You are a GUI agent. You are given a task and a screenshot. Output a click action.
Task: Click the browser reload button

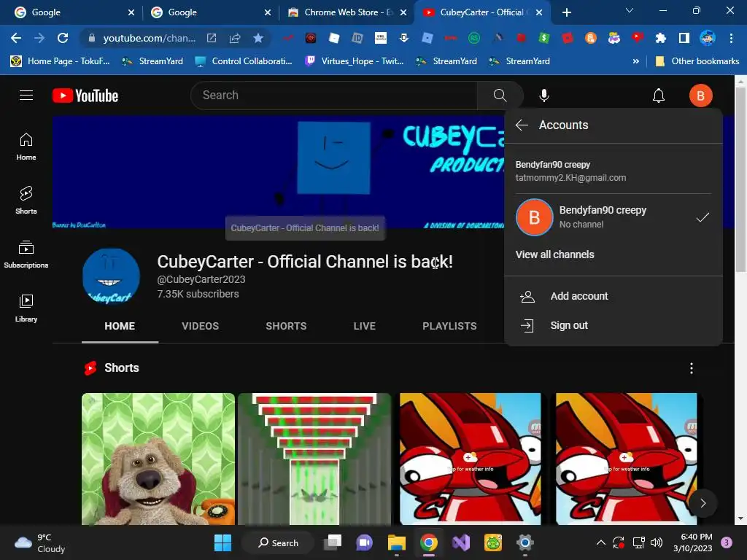pos(63,38)
